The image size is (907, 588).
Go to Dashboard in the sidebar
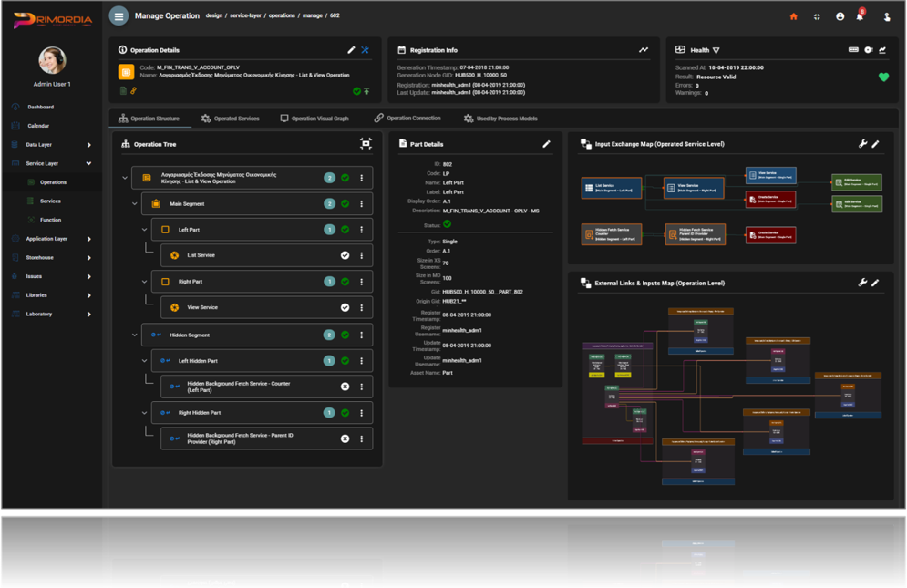pos(40,107)
